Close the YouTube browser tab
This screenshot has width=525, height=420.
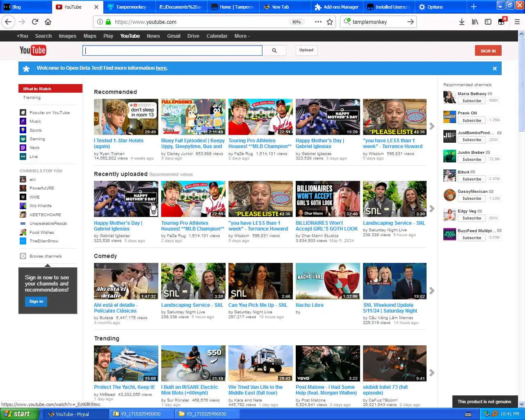pos(96,7)
